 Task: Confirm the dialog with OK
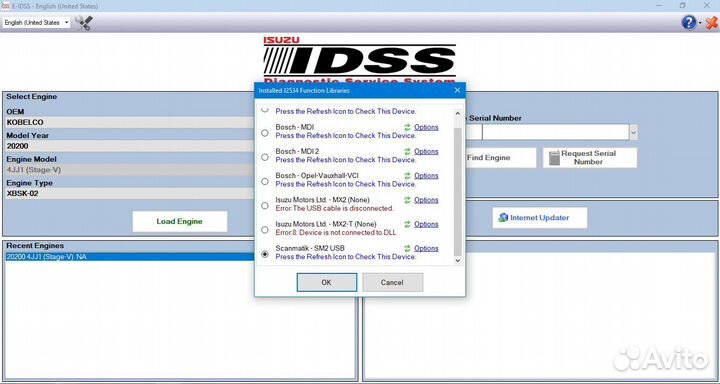click(x=326, y=282)
